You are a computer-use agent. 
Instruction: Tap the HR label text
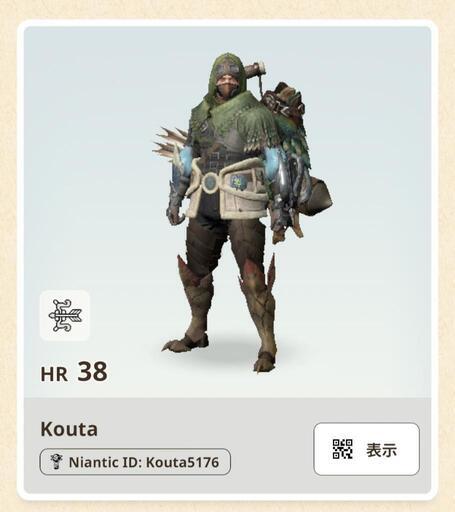[54, 374]
